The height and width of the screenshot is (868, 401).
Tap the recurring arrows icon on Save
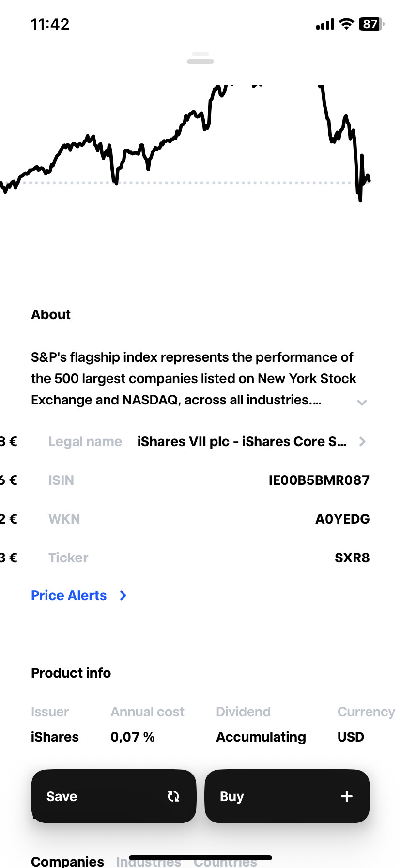click(173, 796)
